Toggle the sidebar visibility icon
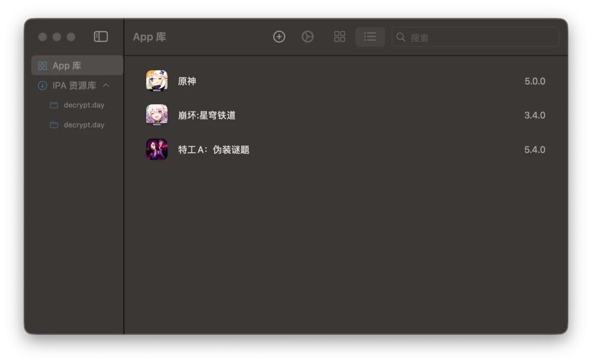Screen dimensions: 592x364 101,36
